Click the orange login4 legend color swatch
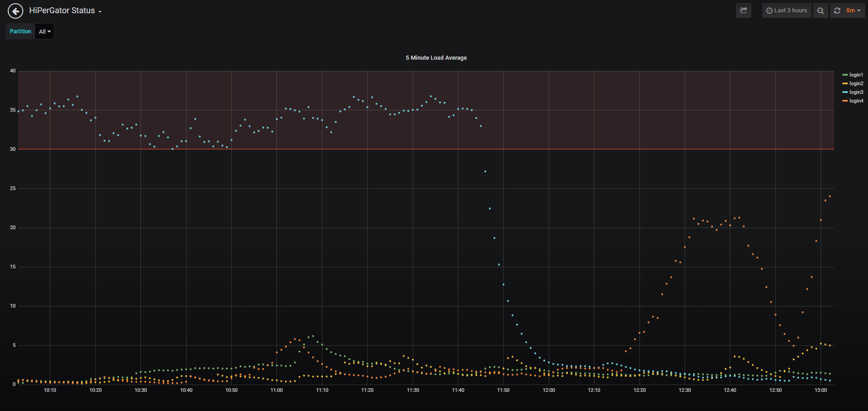Screen dimensions: 868x411 click(845, 101)
